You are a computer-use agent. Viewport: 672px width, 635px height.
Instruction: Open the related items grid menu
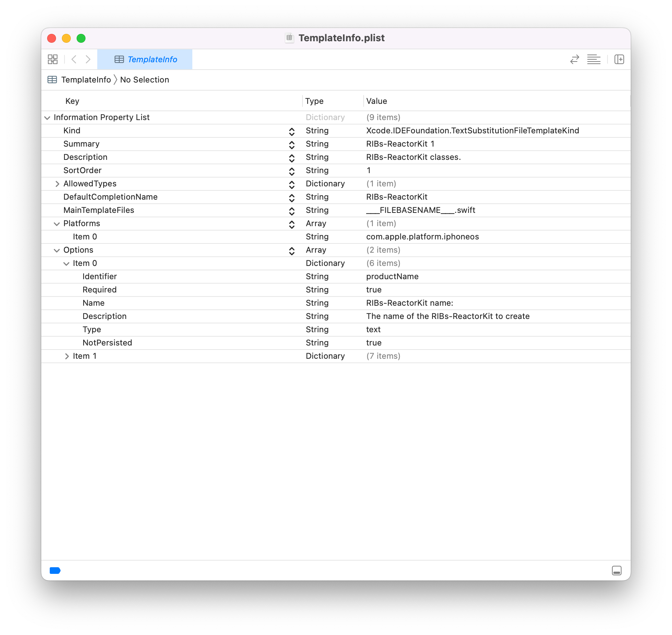[53, 59]
